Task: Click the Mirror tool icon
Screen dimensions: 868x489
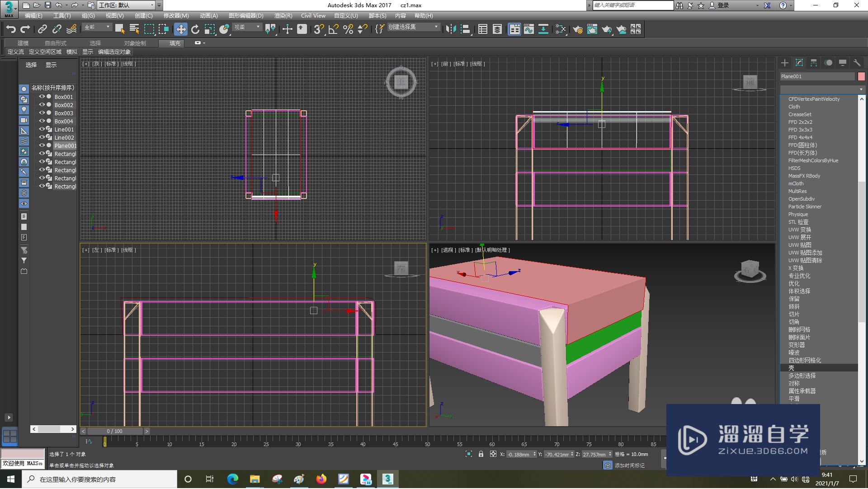Action: (451, 29)
